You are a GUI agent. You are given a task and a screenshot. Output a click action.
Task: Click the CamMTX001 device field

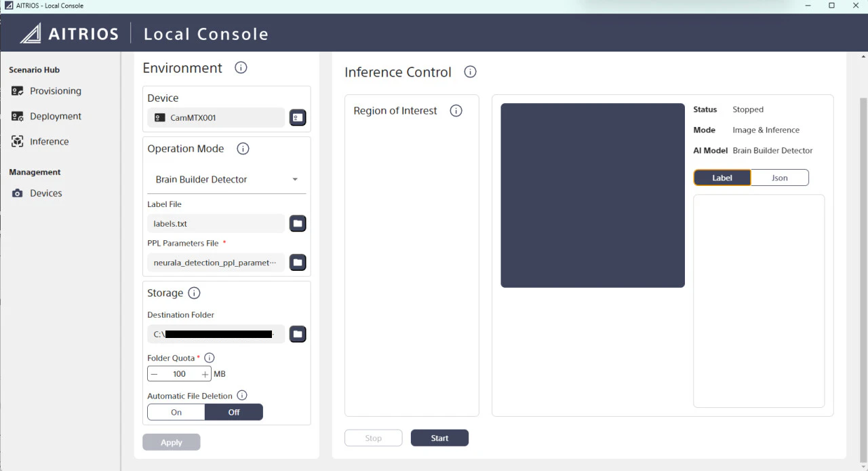(216, 117)
